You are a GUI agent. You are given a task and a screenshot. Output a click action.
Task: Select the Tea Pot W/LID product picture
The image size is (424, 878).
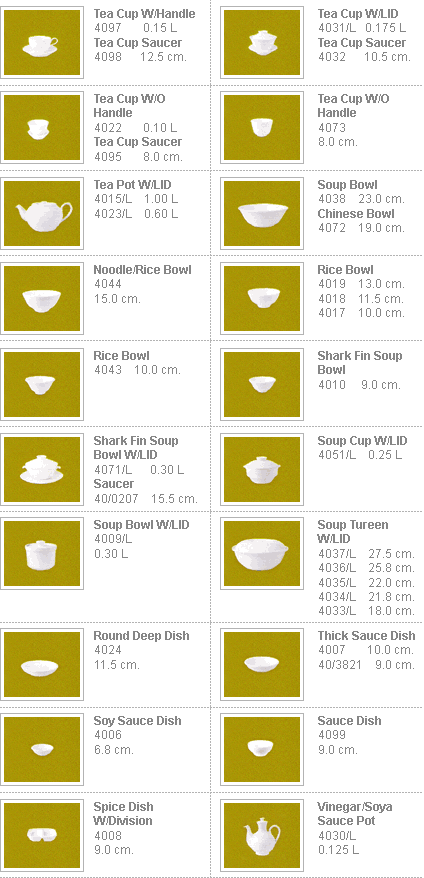pos(42,213)
